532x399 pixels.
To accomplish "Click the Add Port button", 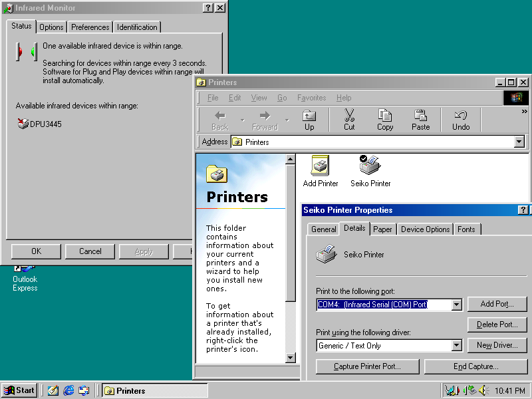I will coord(497,304).
